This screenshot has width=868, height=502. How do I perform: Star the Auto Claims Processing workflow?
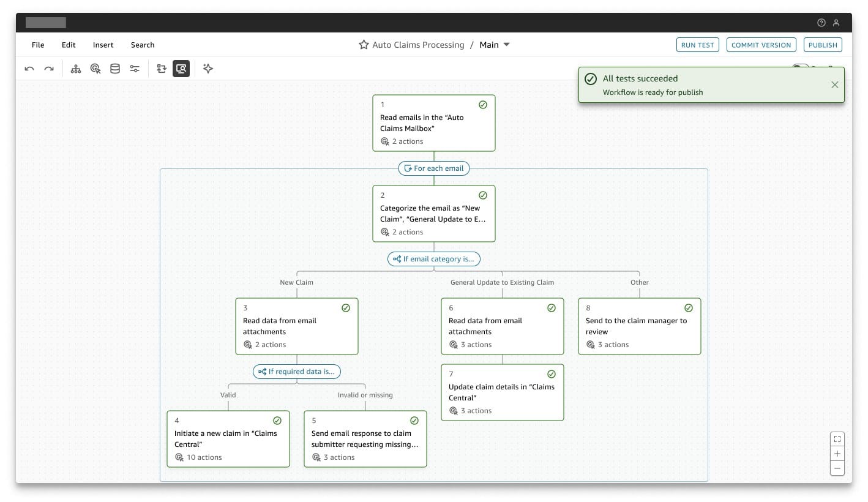click(x=364, y=45)
